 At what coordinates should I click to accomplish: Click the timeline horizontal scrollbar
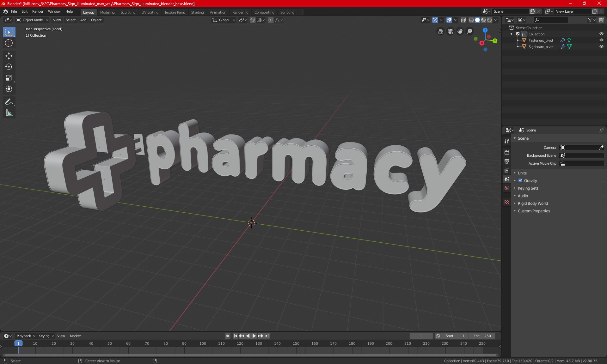pyautogui.click(x=250, y=355)
